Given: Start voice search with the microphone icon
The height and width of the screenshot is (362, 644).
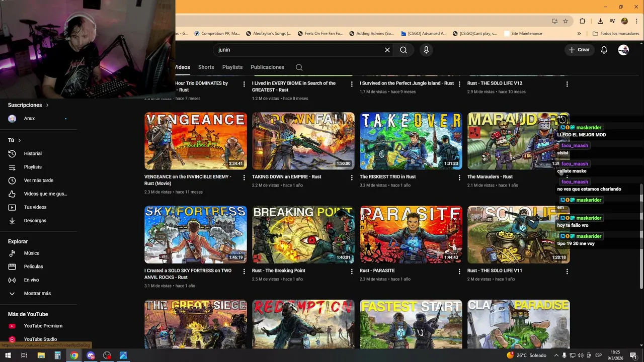Looking at the screenshot, I should 426,50.
